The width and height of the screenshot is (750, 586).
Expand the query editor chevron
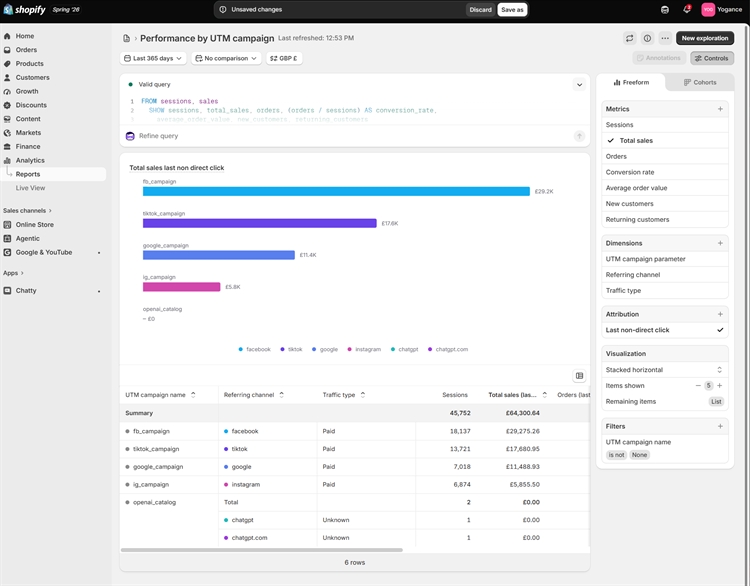[579, 85]
